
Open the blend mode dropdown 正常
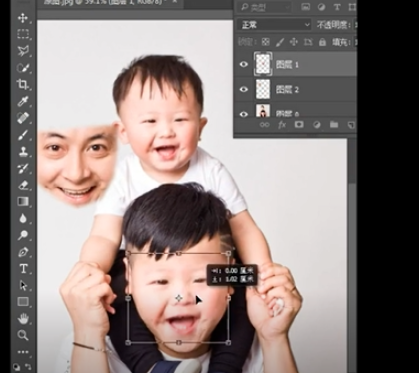point(274,25)
